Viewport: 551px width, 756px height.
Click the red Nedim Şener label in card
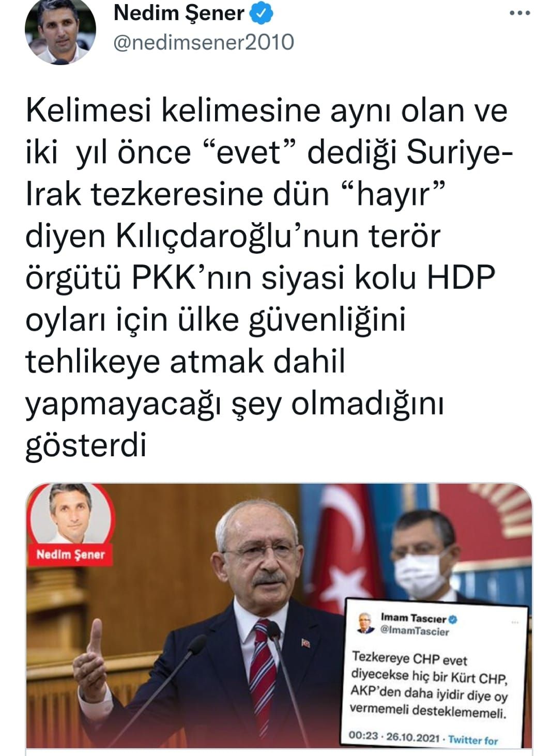point(71,555)
